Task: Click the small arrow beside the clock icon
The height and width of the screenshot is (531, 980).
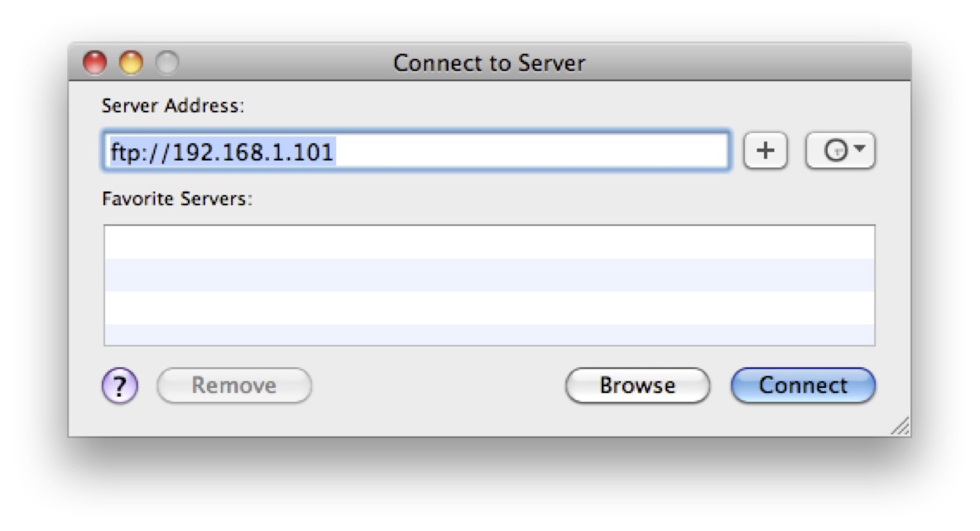Action: click(x=859, y=149)
